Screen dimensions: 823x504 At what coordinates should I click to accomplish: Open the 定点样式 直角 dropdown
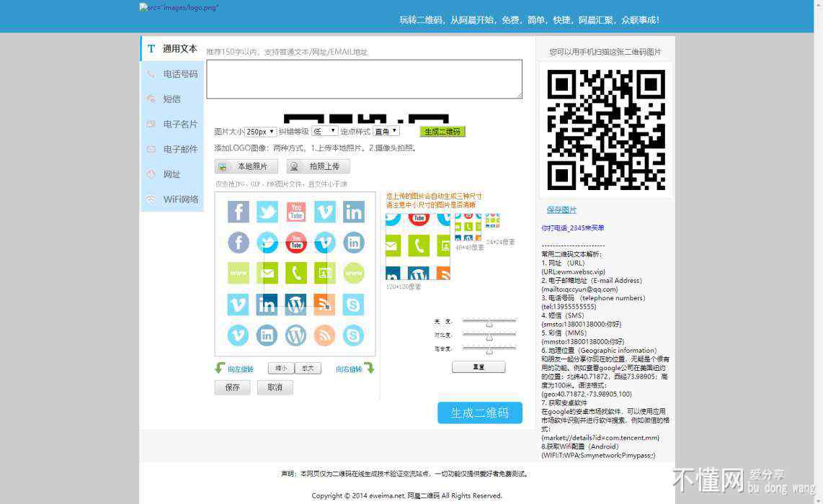pyautogui.click(x=386, y=131)
